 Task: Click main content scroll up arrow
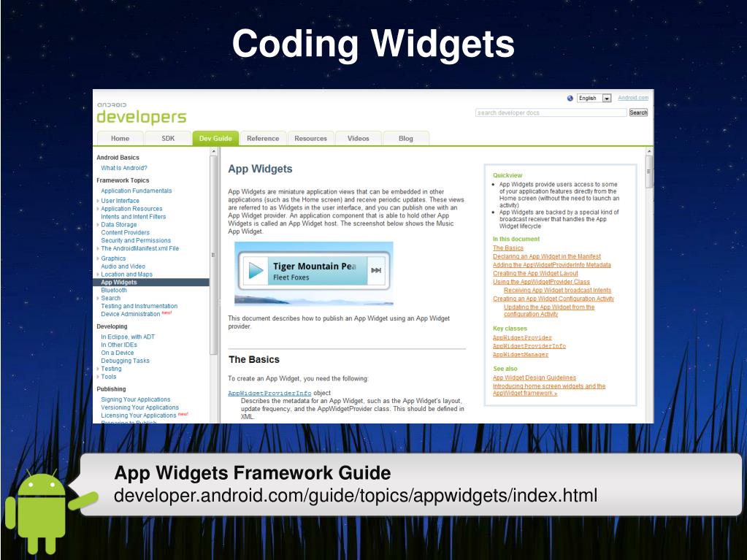click(x=649, y=151)
